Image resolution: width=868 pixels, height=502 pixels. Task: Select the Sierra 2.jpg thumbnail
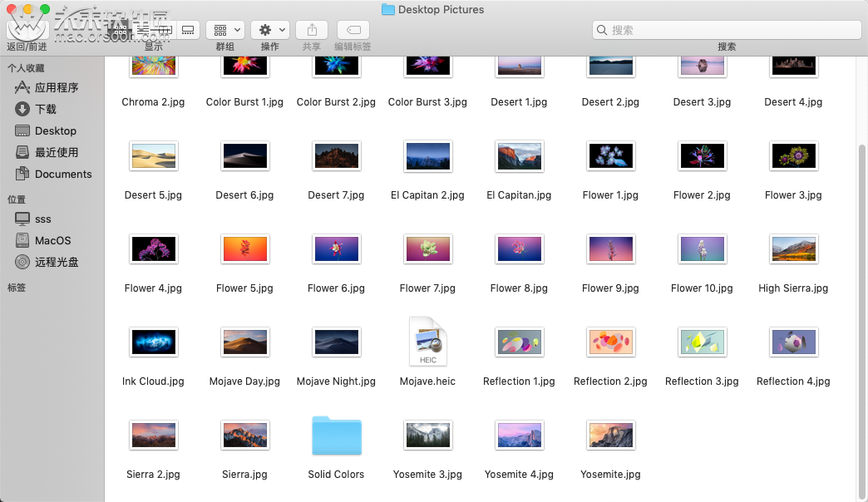pos(153,435)
